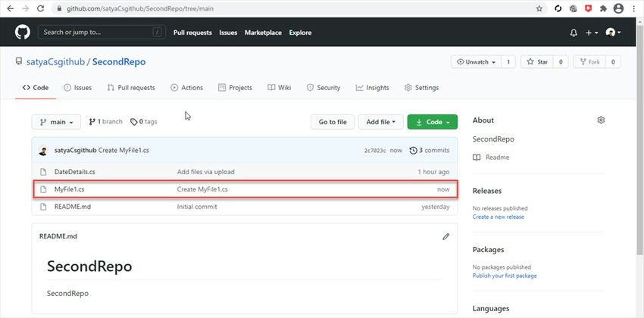Click the commit author avatar
Image resolution: width=644 pixels, height=318 pixels.
coord(45,151)
